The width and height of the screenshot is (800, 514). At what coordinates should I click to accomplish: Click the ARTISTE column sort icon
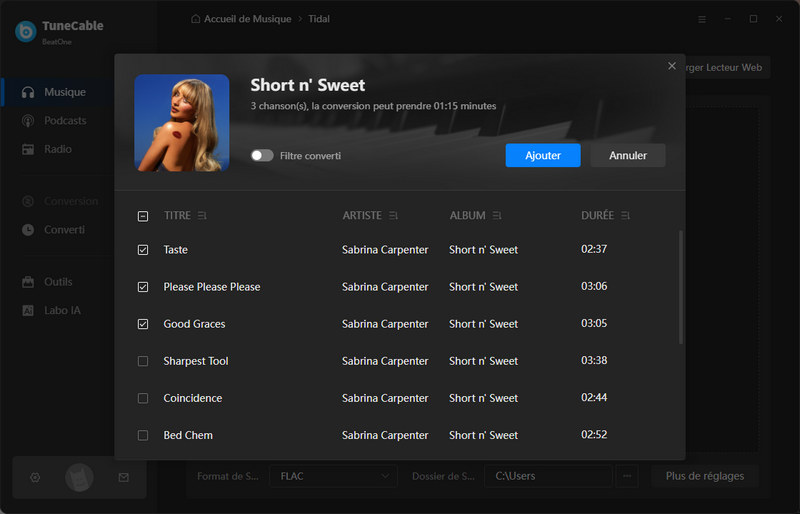click(x=394, y=216)
